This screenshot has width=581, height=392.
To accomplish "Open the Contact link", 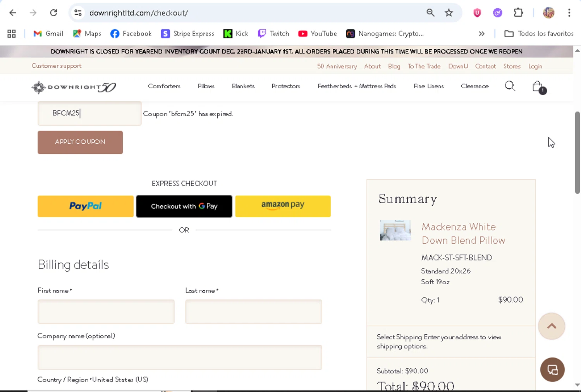I will click(486, 66).
